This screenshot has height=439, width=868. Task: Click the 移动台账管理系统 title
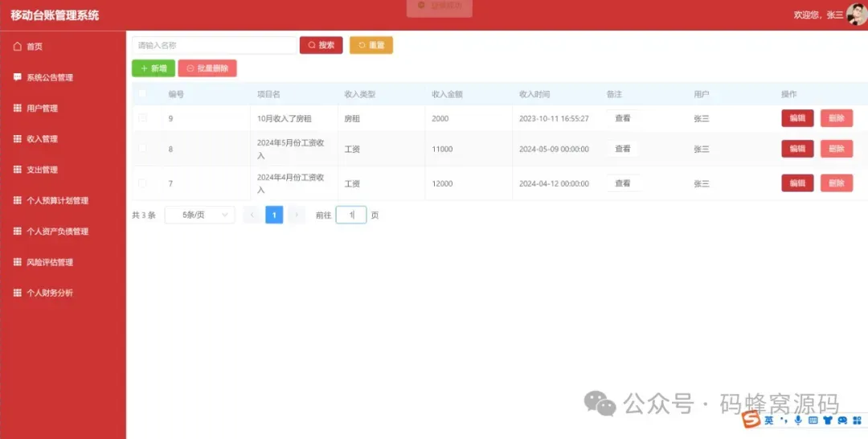(x=55, y=15)
